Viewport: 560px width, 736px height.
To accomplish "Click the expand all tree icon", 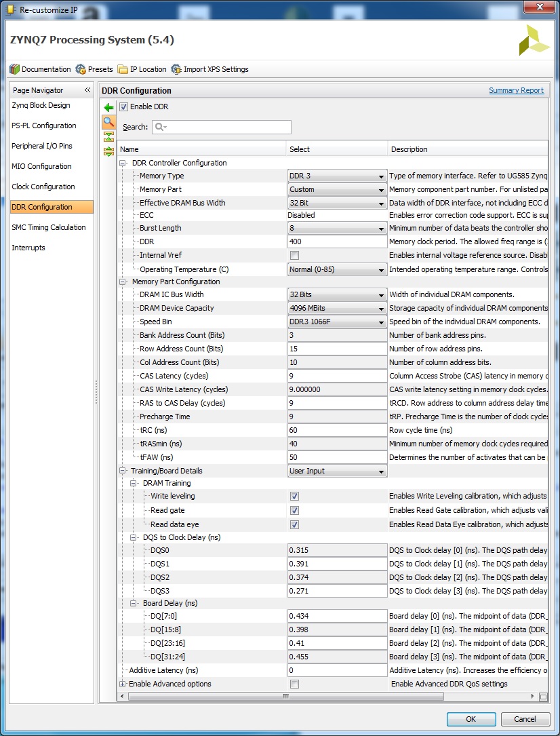I will [108, 151].
